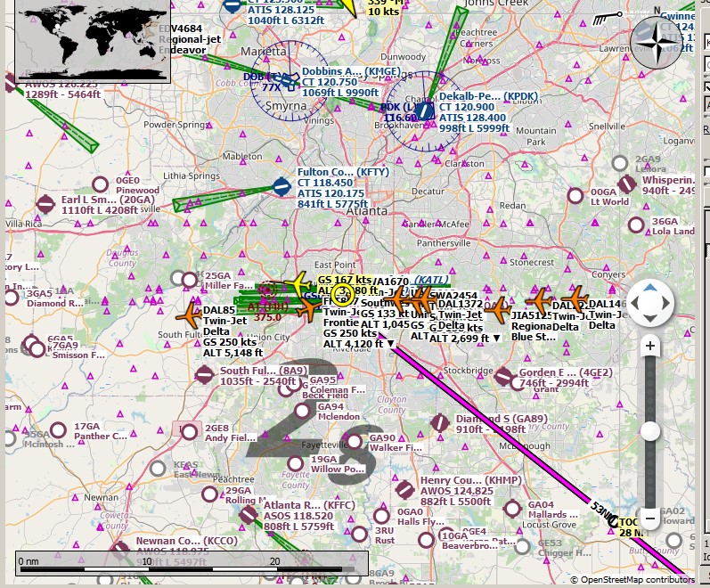Click the DAL14 Delta aircraft icon near Conyers
The width and height of the screenshot is (710, 588).
(x=577, y=299)
